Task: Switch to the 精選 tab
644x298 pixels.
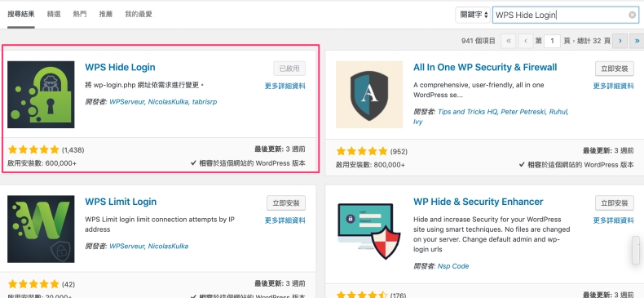Action: [54, 14]
